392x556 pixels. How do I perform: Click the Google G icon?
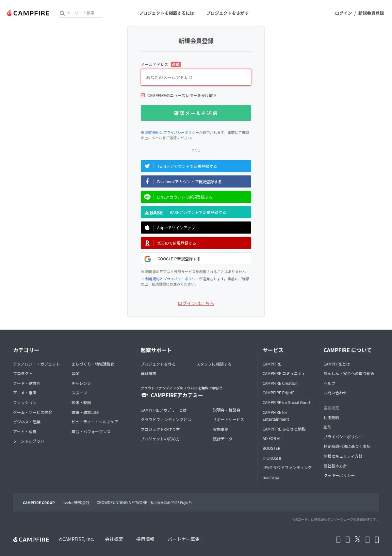(x=148, y=259)
